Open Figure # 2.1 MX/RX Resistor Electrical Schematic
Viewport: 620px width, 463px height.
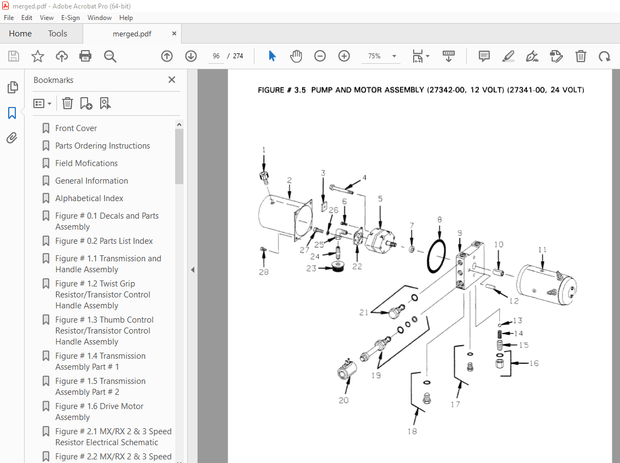click(113, 437)
